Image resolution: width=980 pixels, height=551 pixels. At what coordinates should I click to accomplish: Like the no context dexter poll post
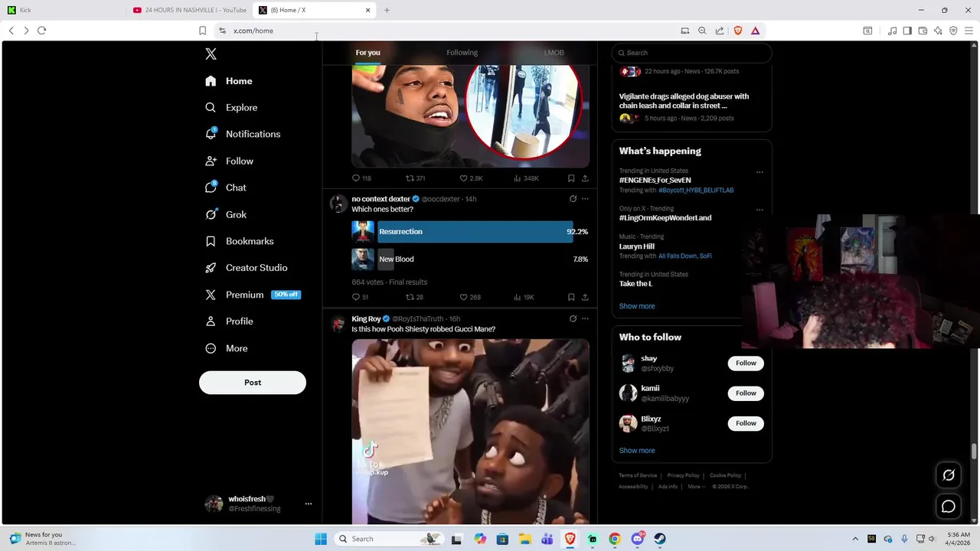[470, 297]
